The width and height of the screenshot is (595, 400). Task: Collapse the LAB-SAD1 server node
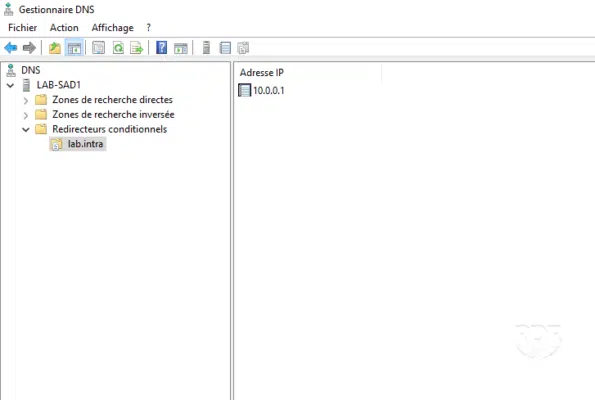[x=11, y=85]
